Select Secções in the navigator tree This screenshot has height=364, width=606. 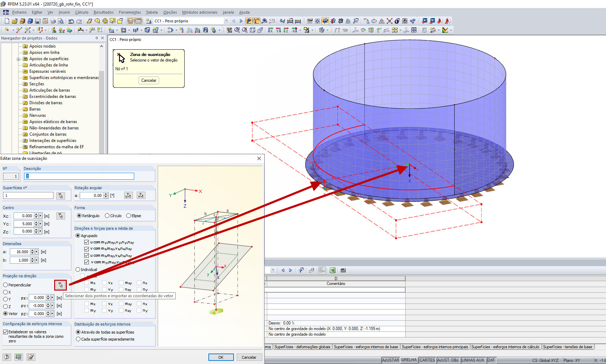click(37, 84)
